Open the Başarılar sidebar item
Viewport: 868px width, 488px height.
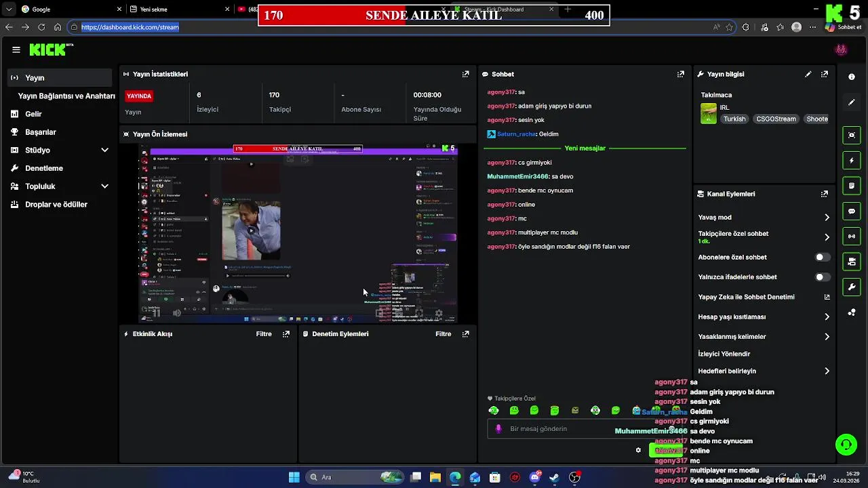click(x=60, y=132)
